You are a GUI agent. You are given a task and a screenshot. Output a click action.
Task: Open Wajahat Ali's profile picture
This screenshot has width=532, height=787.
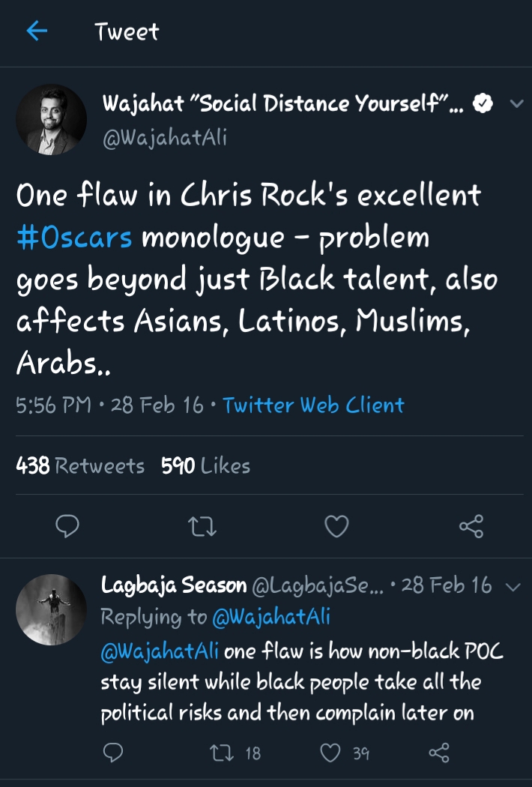tap(52, 120)
